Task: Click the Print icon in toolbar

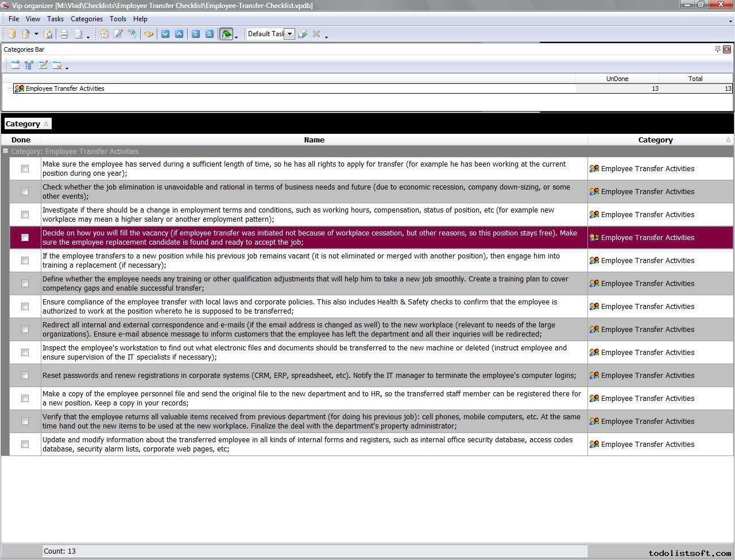Action: 64,34
